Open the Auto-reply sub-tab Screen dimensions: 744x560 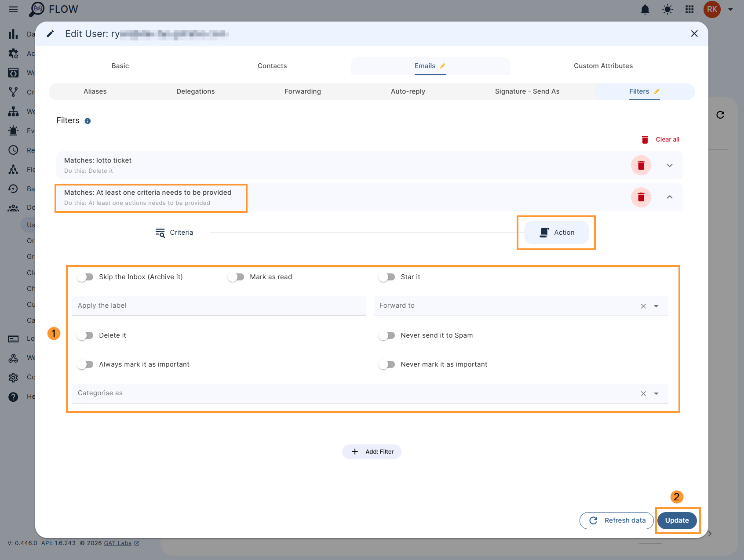click(408, 91)
